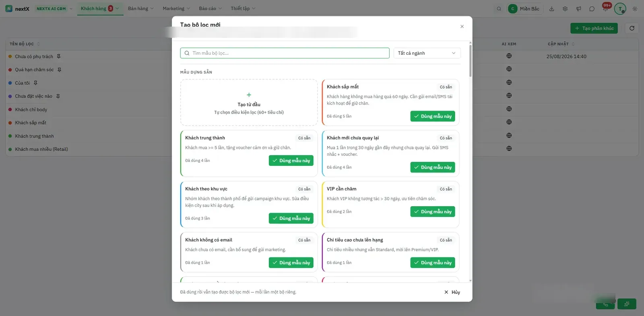Use the VIP cần chăm template

pyautogui.click(x=433, y=212)
